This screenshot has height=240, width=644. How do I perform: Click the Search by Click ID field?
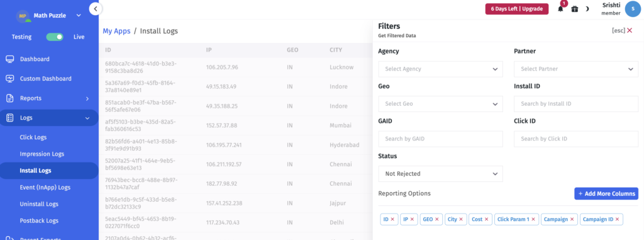click(576, 139)
